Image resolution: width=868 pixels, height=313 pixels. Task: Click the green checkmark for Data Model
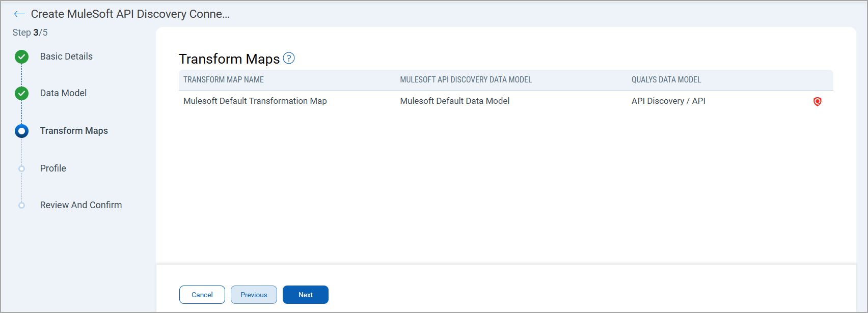click(x=21, y=93)
